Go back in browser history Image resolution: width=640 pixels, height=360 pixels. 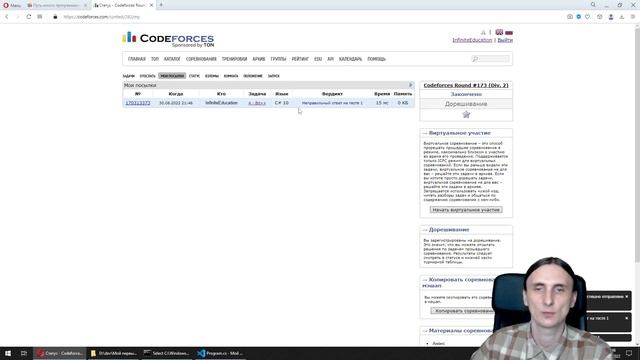[x=7, y=17]
